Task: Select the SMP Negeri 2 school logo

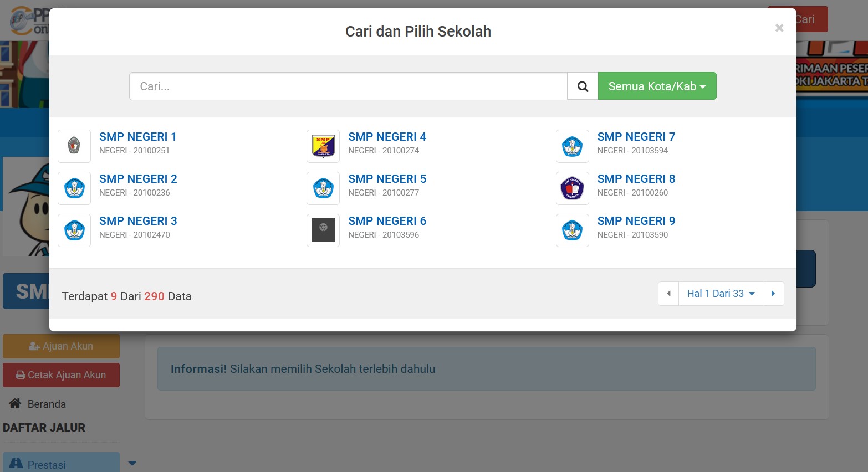Action: [x=74, y=188]
